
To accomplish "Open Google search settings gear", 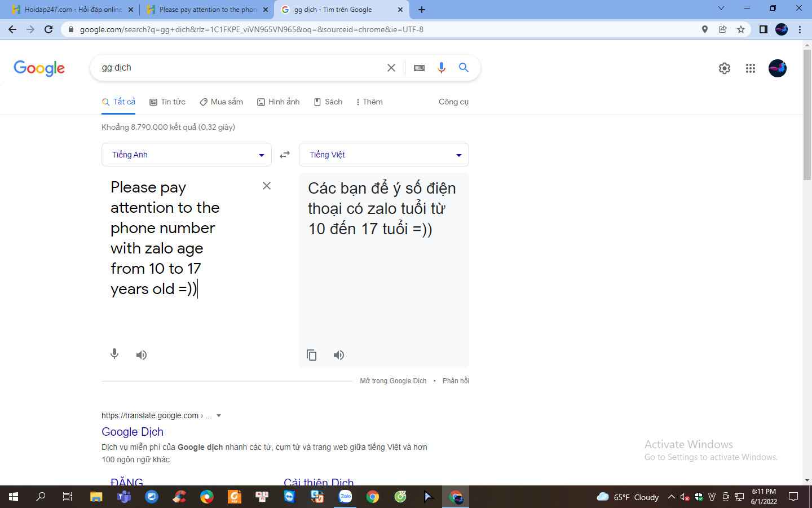I will click(x=725, y=68).
